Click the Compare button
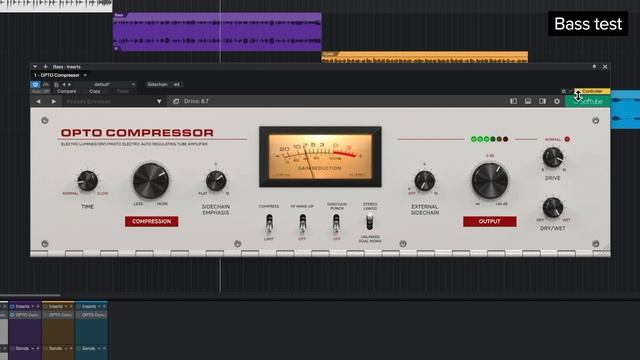Viewport: 640px width, 360px height. (x=67, y=91)
